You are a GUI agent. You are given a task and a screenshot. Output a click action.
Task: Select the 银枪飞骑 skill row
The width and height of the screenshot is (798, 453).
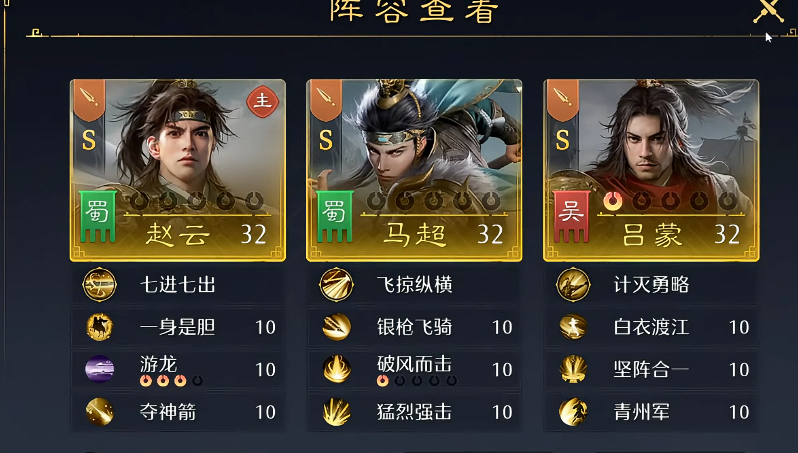[x=414, y=327]
